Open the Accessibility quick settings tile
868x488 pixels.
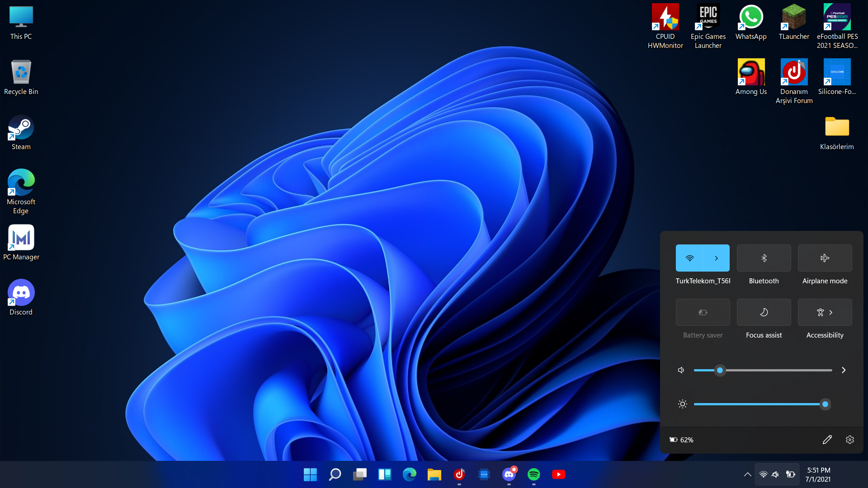pos(825,312)
